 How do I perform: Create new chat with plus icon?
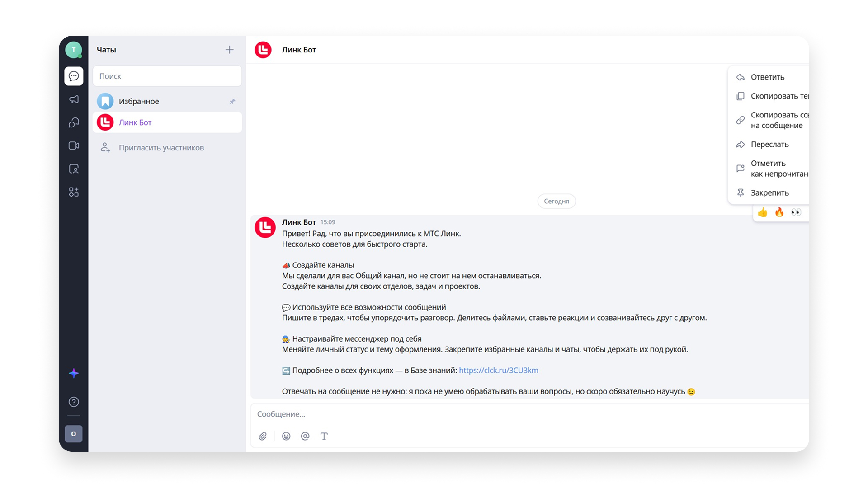(x=230, y=50)
